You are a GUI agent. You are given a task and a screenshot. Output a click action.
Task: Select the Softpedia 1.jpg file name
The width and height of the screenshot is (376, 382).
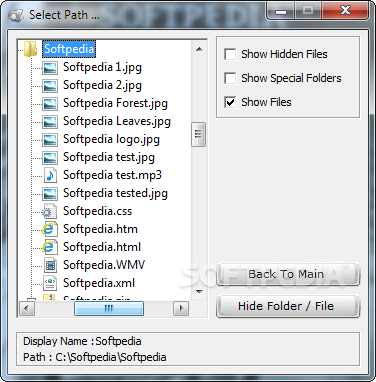click(102, 68)
